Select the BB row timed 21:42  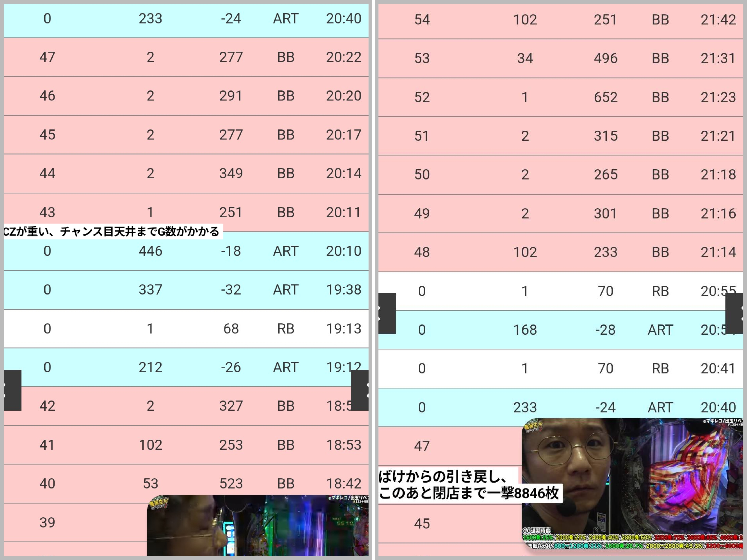[561, 20]
